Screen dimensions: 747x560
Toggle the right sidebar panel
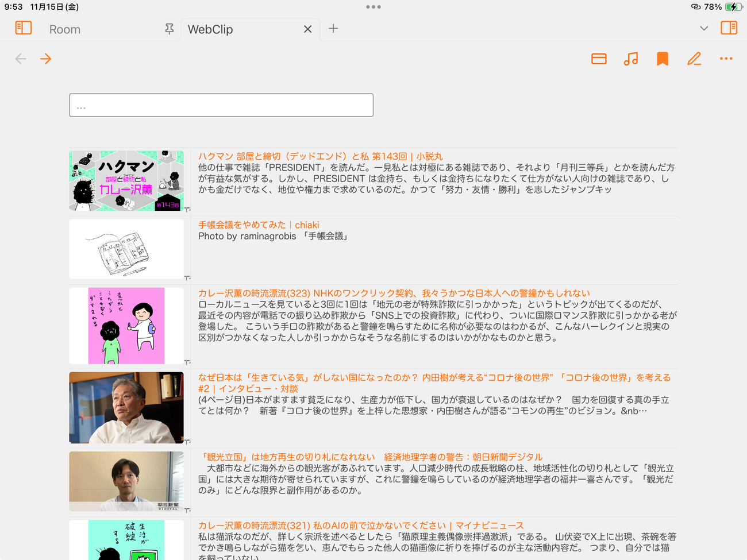click(x=729, y=28)
